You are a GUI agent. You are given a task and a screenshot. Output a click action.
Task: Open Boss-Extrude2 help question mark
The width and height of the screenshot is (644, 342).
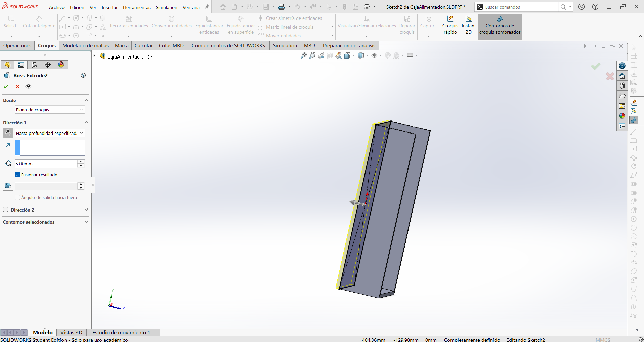[x=83, y=75]
